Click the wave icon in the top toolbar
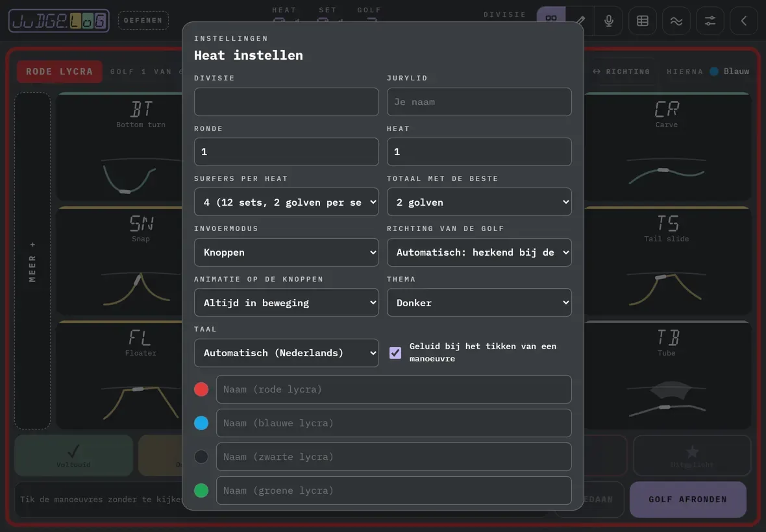The height and width of the screenshot is (532, 766). point(676,21)
